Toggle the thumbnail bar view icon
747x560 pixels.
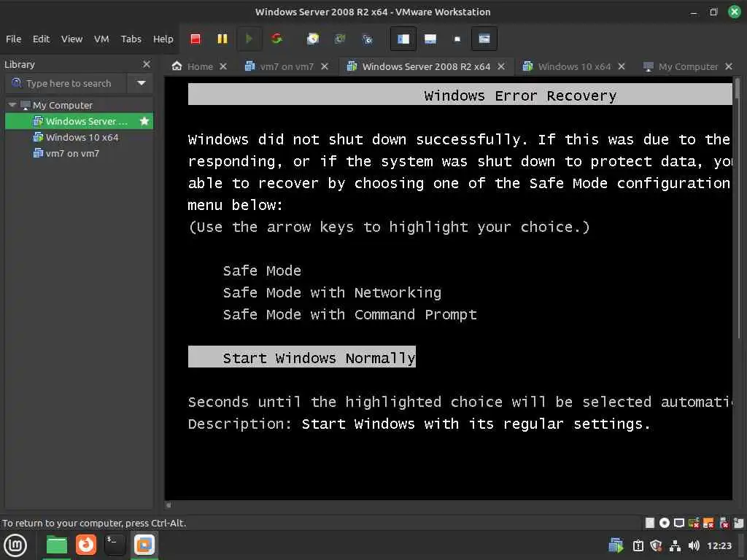[430, 39]
